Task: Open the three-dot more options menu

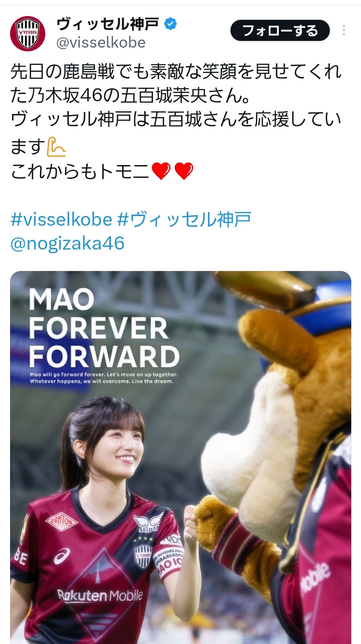Action: pos(344,31)
